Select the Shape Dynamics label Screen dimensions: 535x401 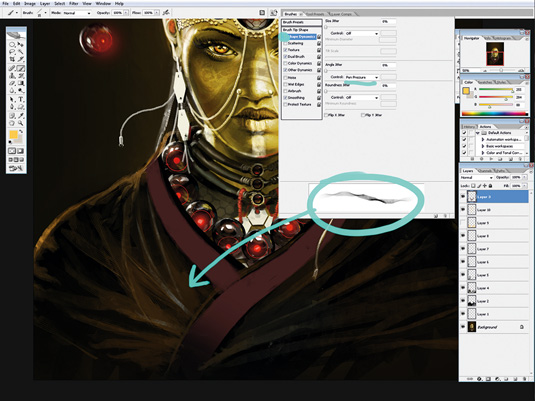[303, 37]
